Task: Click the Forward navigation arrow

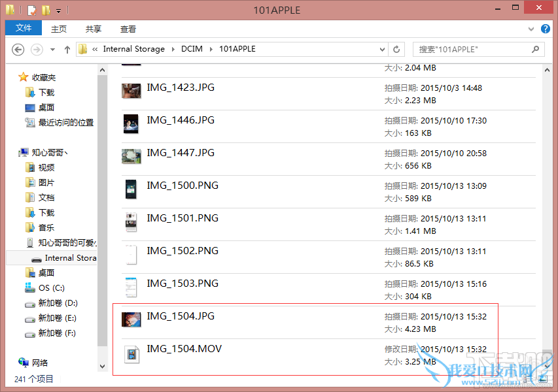Action: (x=37, y=50)
